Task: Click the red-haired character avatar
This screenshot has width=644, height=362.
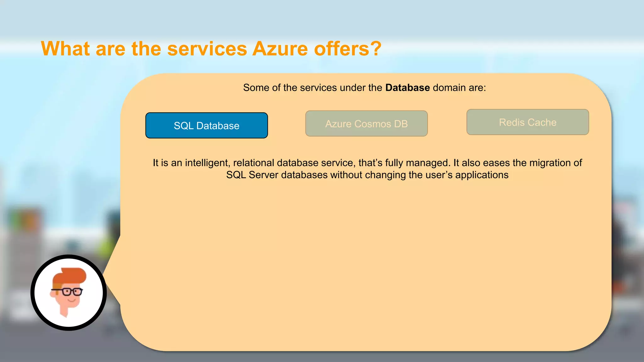Action: [x=69, y=293]
